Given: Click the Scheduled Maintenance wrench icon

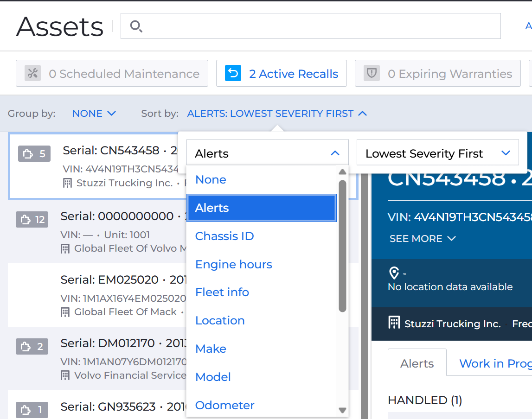Looking at the screenshot, I should [x=32, y=73].
